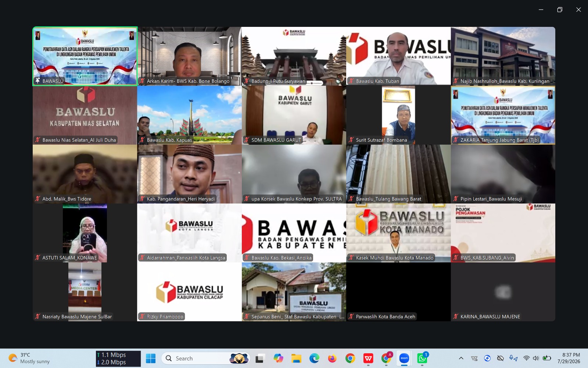This screenshot has height=368, width=588.
Task: Select Kab. Pangandaran_Heri Heryadi's video tile
Action: 190,174
